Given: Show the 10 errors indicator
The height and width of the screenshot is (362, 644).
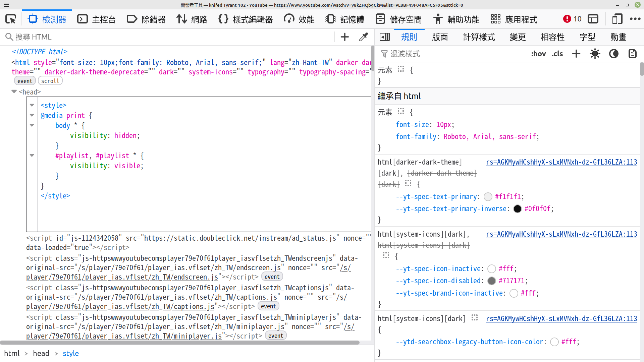Looking at the screenshot, I should [x=572, y=19].
